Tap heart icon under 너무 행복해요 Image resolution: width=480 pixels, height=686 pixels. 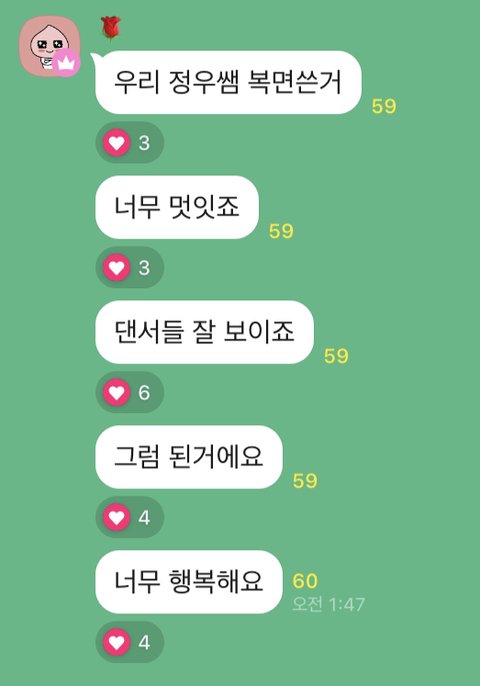point(116,642)
